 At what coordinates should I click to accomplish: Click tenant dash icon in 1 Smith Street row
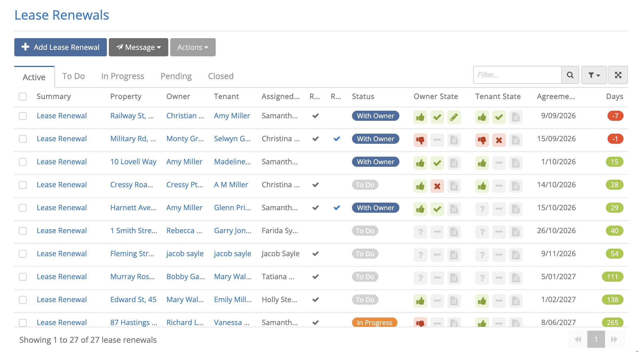click(499, 232)
